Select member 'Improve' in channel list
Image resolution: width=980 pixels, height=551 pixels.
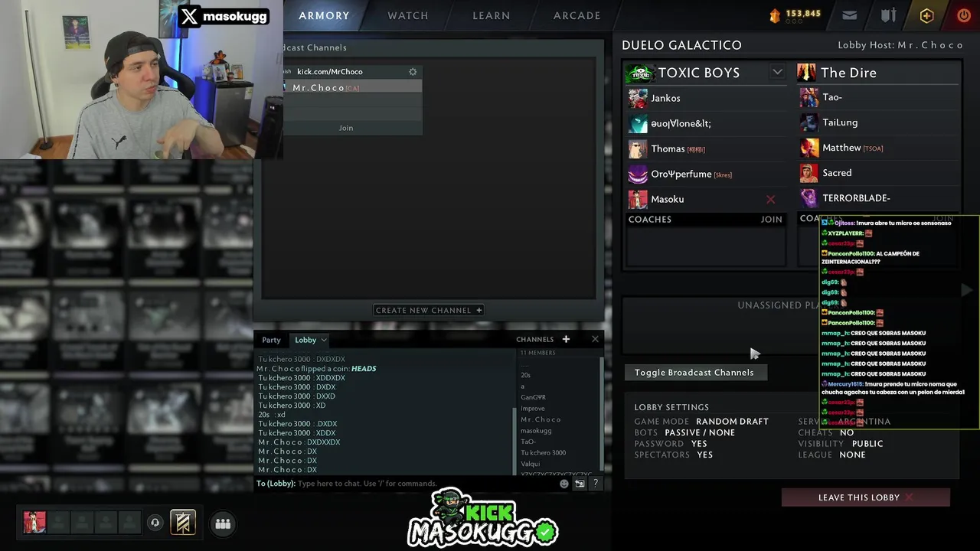tap(533, 408)
